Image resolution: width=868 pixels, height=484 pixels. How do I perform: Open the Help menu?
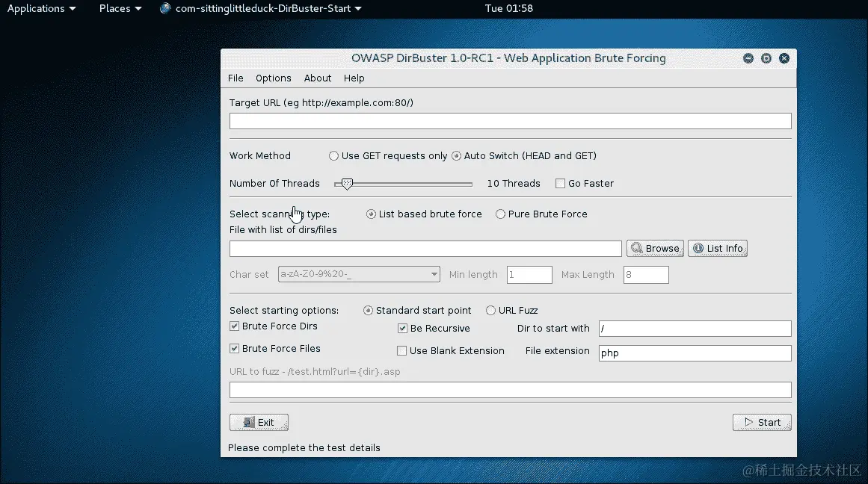click(x=354, y=78)
